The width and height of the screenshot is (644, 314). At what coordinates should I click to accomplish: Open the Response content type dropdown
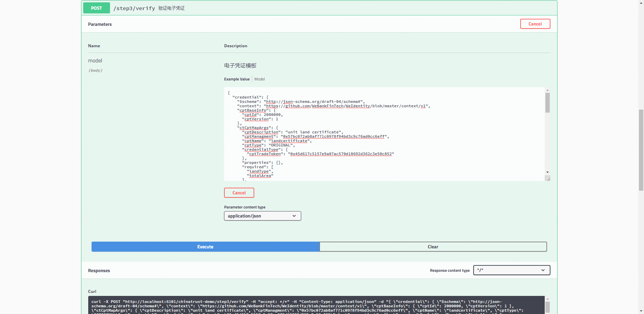[x=512, y=270]
